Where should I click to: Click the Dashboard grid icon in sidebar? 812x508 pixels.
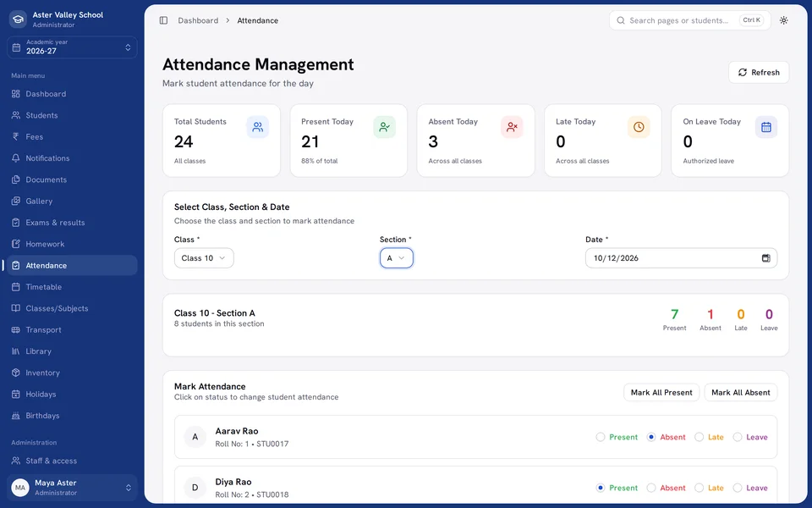click(x=16, y=94)
